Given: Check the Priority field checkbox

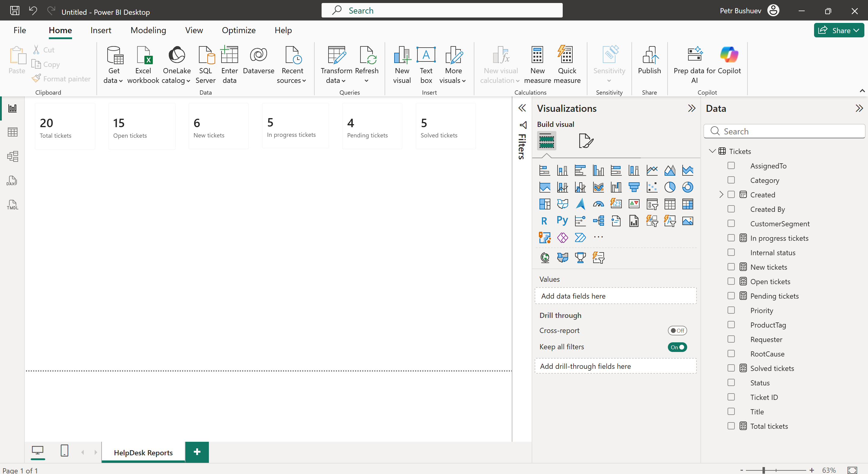Looking at the screenshot, I should click(x=731, y=310).
